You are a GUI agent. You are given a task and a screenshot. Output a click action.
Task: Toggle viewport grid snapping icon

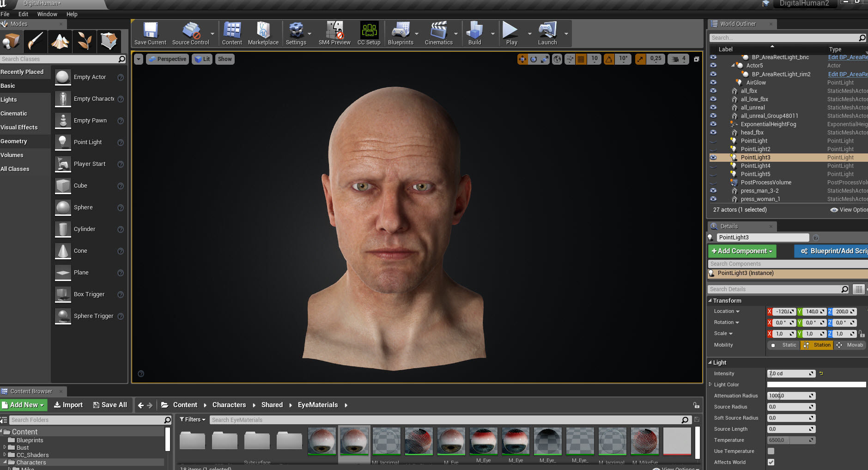581,59
